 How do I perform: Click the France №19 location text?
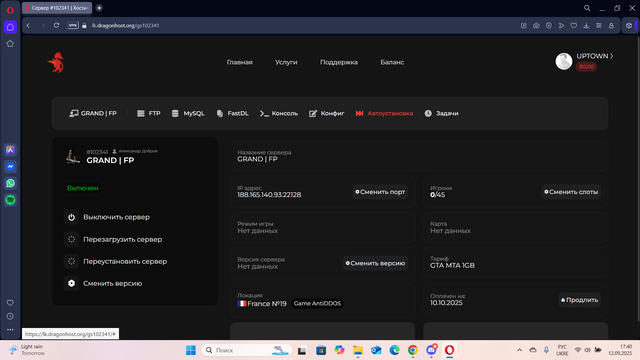(x=267, y=303)
